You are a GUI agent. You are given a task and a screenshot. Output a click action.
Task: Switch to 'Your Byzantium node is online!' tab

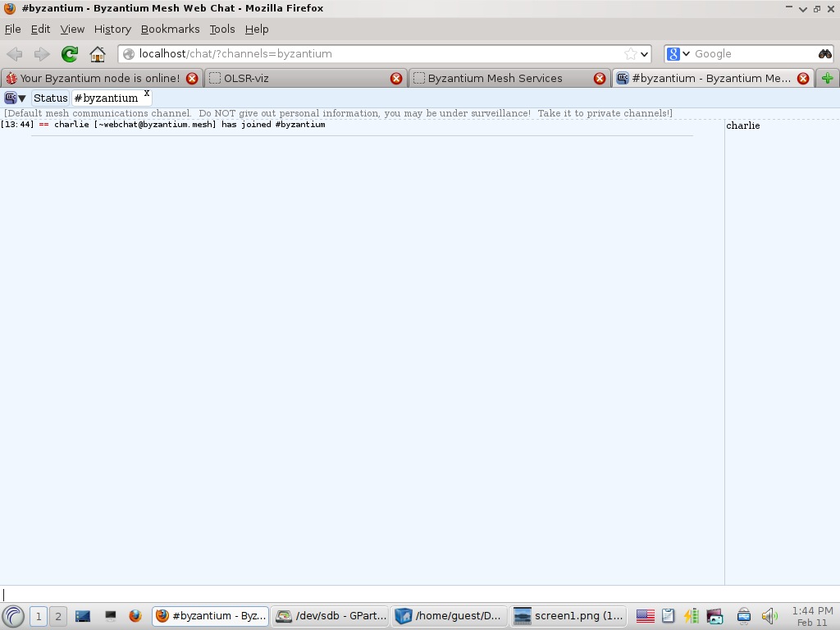100,78
